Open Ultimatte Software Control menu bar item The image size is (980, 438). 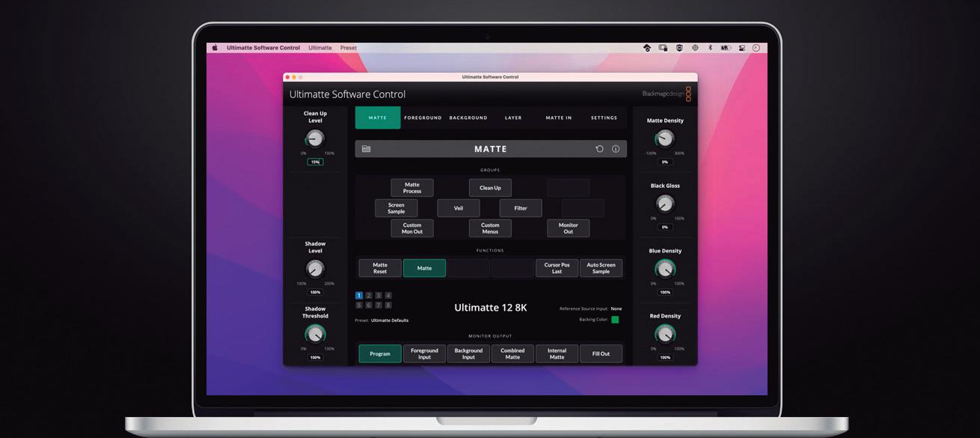(x=263, y=48)
